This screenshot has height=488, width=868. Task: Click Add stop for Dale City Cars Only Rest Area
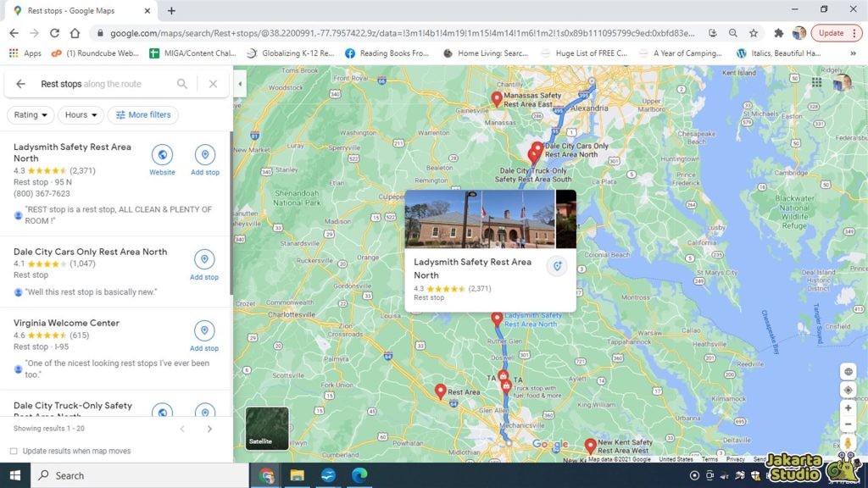pyautogui.click(x=204, y=261)
